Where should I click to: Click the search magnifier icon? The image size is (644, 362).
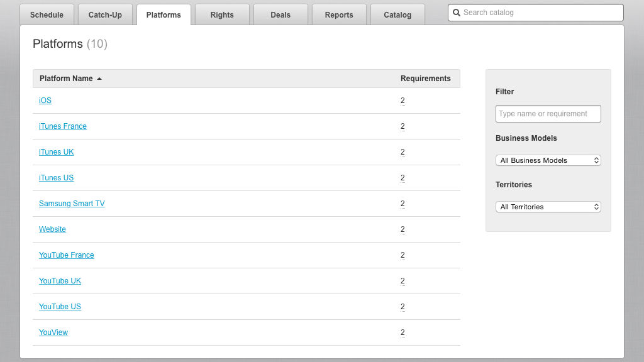[x=457, y=13]
